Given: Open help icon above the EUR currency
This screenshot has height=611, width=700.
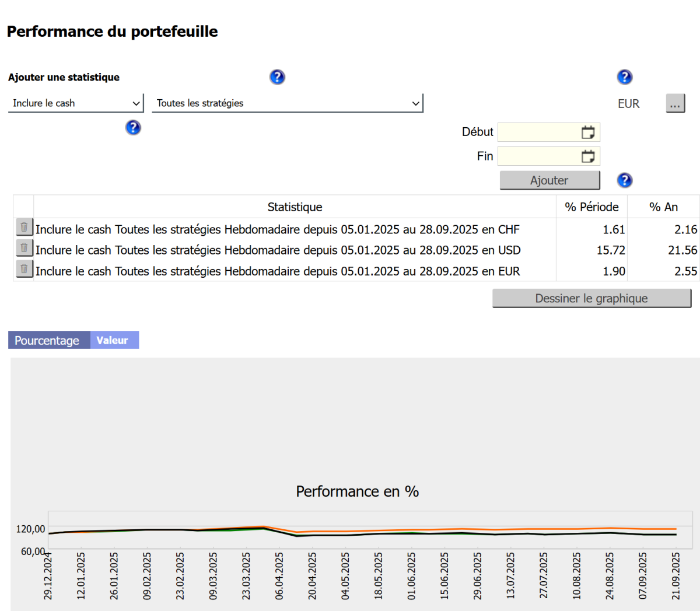Looking at the screenshot, I should [624, 77].
